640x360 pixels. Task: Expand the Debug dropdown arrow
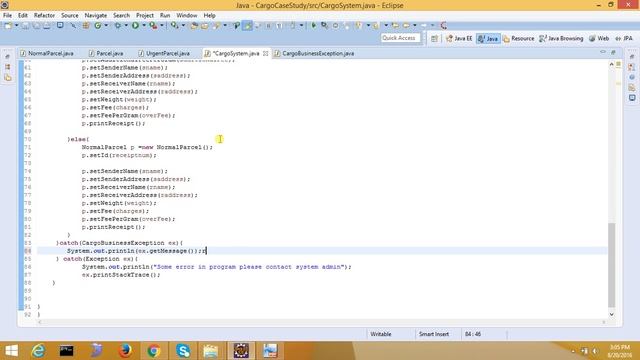tap(126, 25)
